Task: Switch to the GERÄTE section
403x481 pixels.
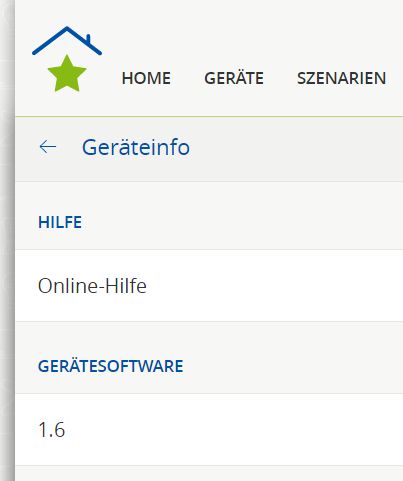Action: point(234,77)
